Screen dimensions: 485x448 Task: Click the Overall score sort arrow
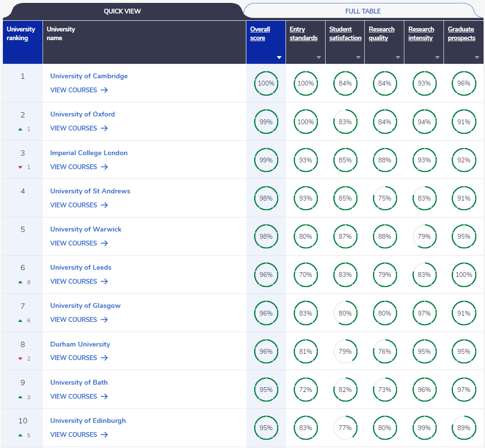point(279,57)
